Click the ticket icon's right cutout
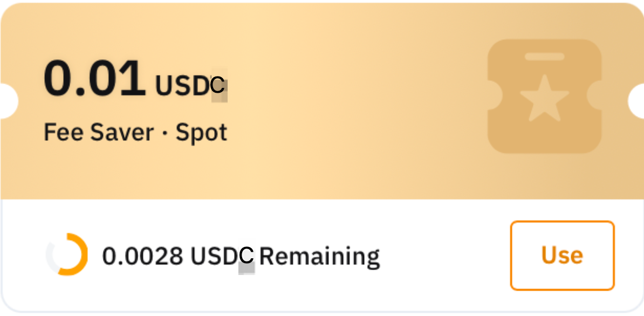The width and height of the screenshot is (644, 316). 595,97
